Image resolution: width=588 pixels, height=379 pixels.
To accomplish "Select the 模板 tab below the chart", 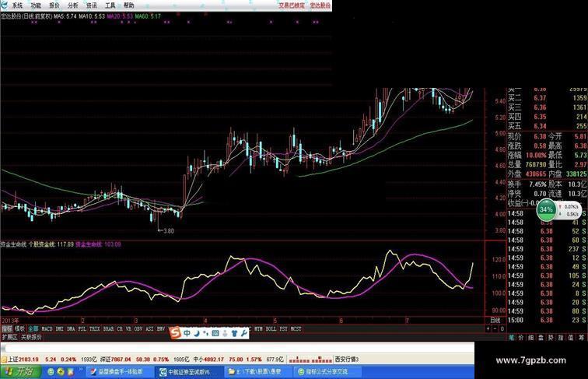I will coord(19,328).
